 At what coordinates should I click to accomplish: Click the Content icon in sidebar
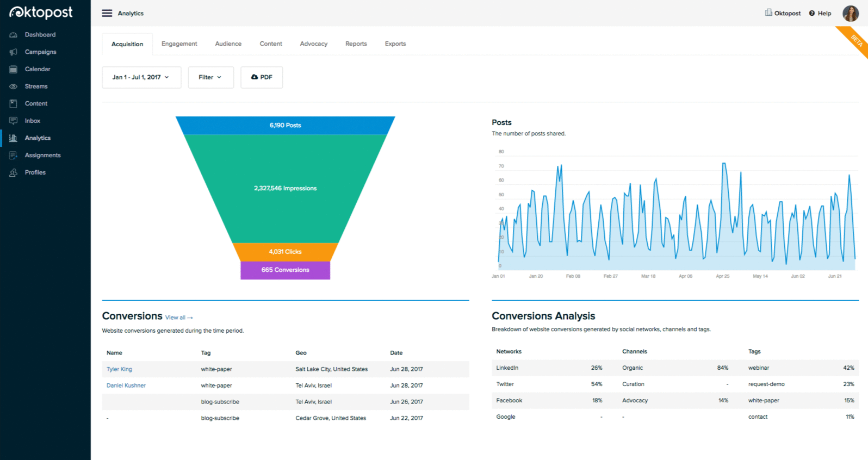(14, 103)
